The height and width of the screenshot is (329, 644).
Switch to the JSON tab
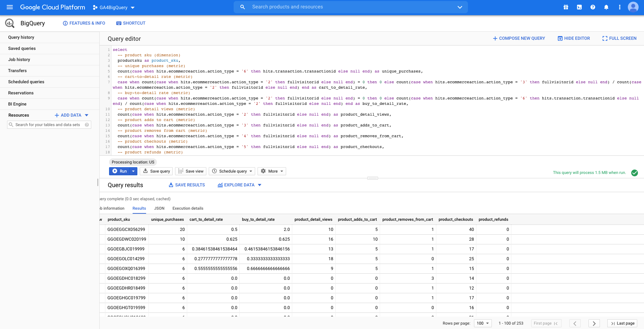[159, 208]
